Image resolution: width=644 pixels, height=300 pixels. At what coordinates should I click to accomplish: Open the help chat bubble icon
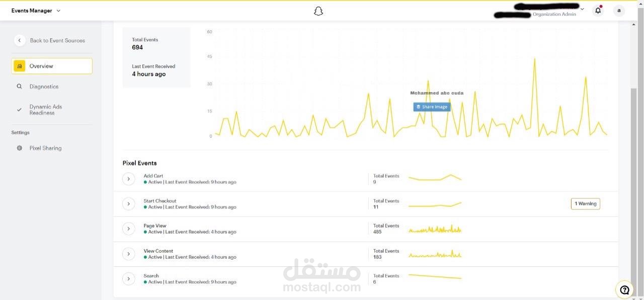pos(624,289)
